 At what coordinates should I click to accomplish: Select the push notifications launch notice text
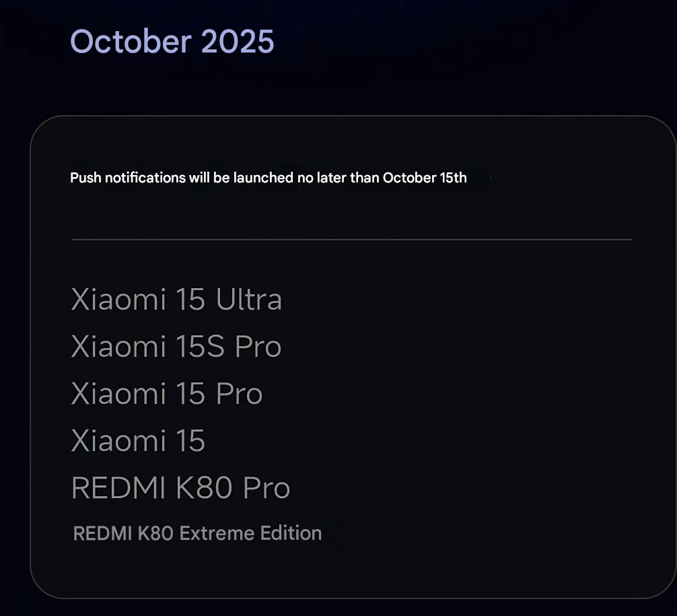(x=268, y=178)
